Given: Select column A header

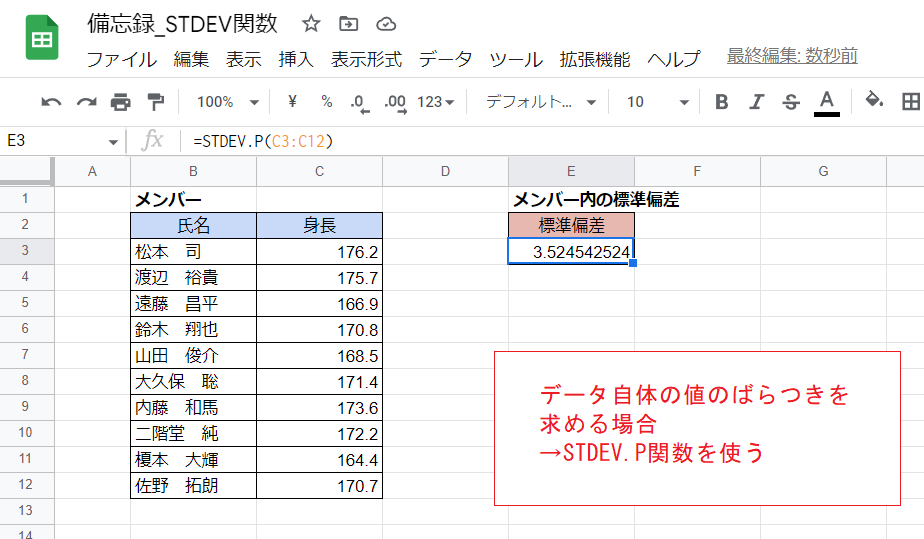Looking at the screenshot, I should pos(93,171).
